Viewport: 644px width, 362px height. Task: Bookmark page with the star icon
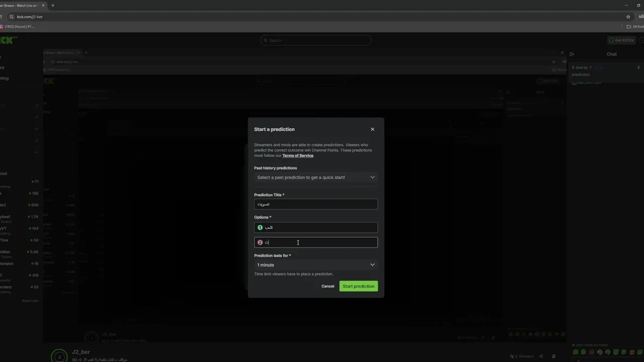628,17
